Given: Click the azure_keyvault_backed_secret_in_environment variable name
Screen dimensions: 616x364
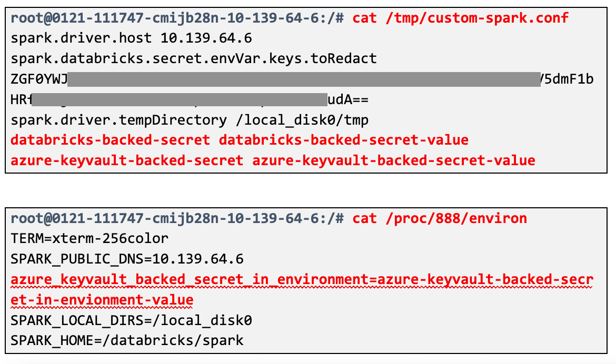Looking at the screenshot, I should (191, 279).
